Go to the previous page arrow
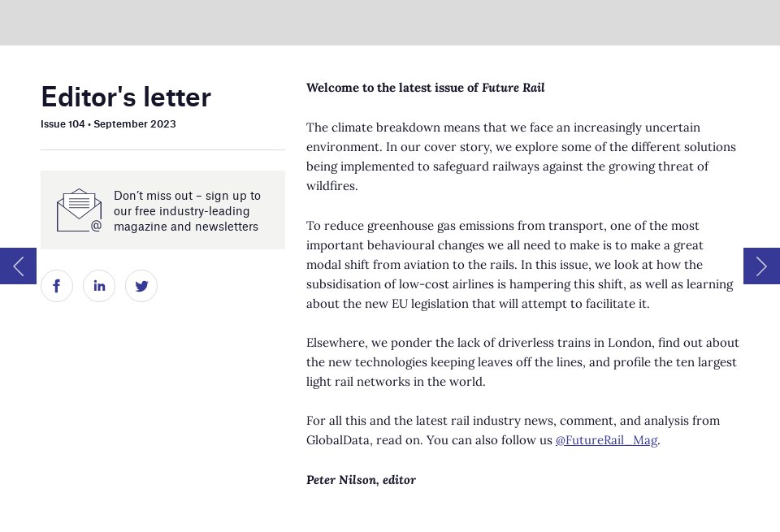 18,266
